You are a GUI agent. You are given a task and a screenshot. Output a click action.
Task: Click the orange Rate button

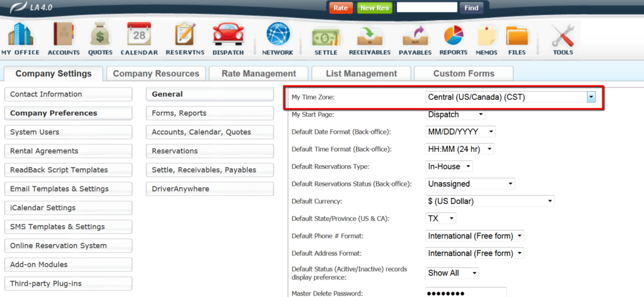pyautogui.click(x=340, y=8)
